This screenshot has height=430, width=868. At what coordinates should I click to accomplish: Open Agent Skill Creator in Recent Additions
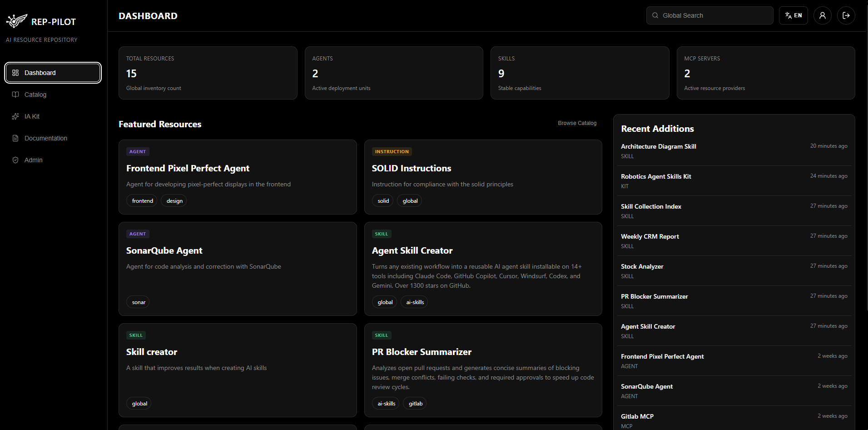734,331
